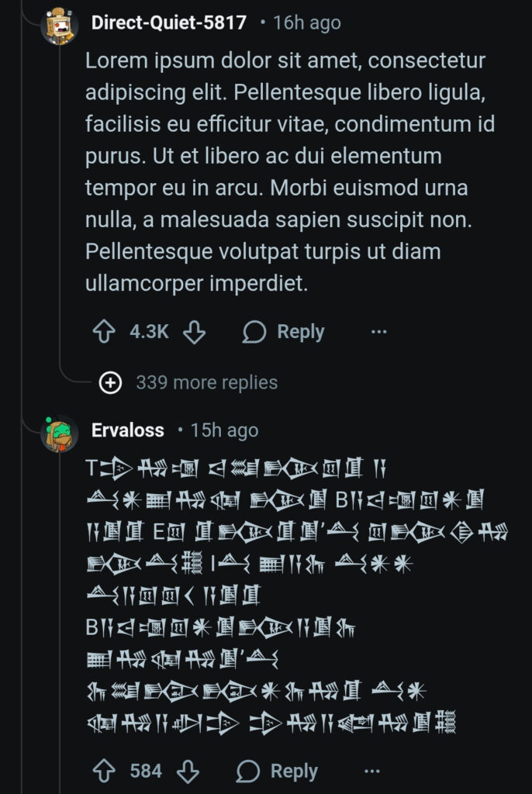Image resolution: width=532 pixels, height=794 pixels.
Task: Upvote Direct-Quiet-5817's comment
Action: click(104, 332)
